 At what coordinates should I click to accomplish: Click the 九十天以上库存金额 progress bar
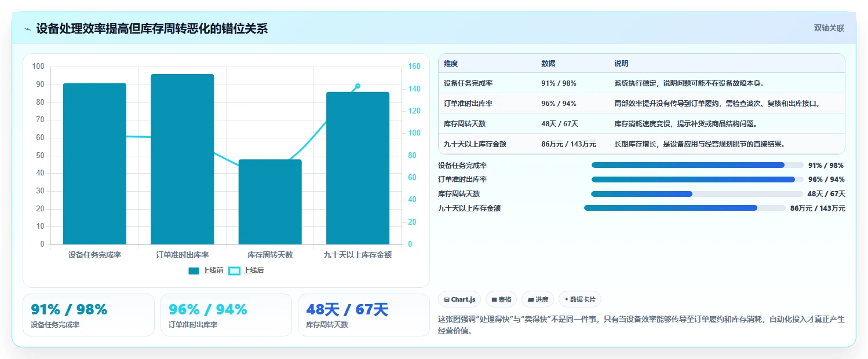pos(685,208)
